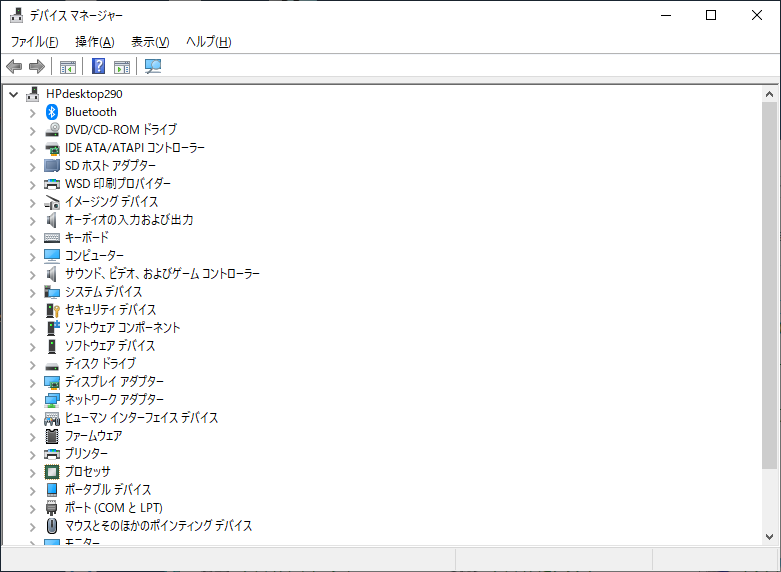Open the ヘルプ(H) menu

tap(209, 42)
